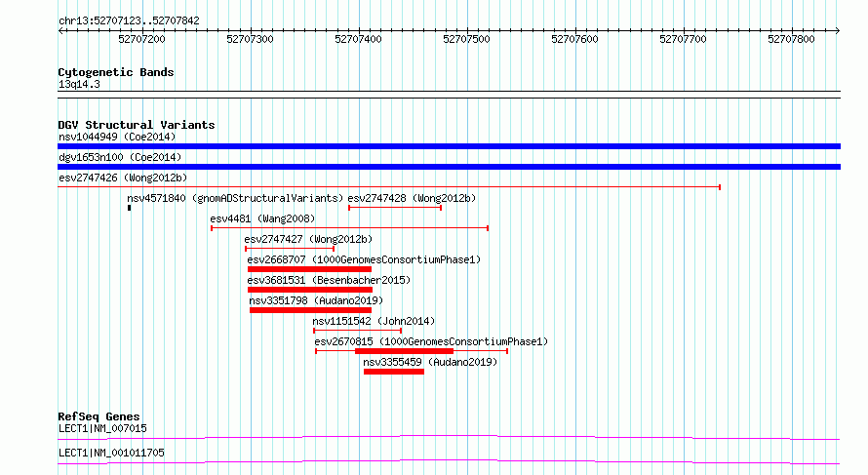Click the red bar of esv3681531
This screenshot has height=475, width=868.
tap(310, 290)
